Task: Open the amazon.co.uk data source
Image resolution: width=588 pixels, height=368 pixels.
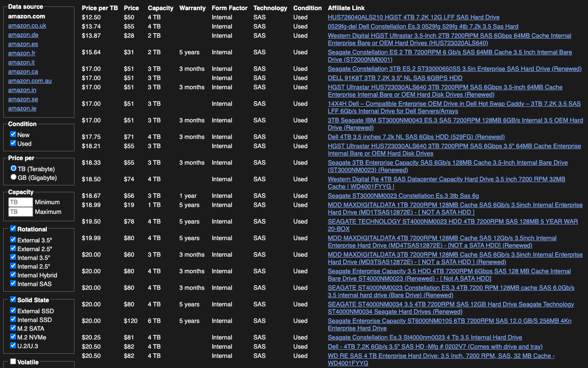Action: coord(27,26)
